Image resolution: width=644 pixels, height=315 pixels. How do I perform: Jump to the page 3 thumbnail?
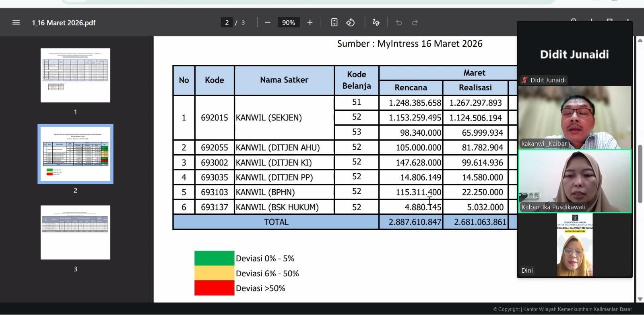click(x=75, y=232)
